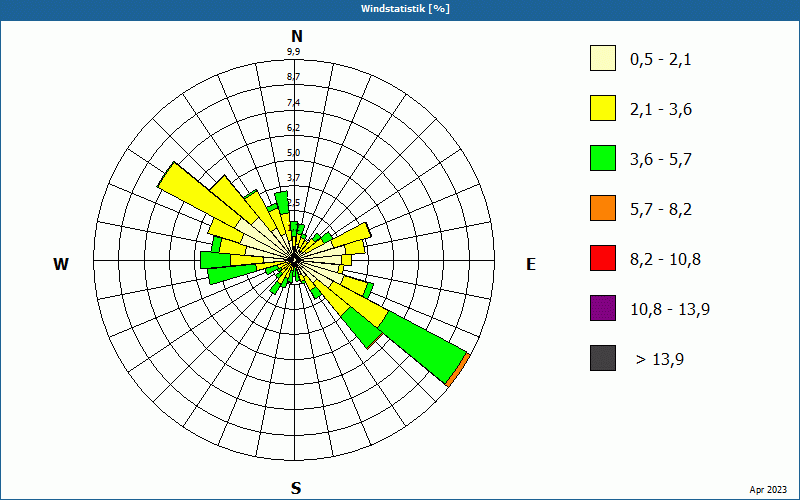Click the '8,7' ring scale value
The width and height of the screenshot is (800, 500).
coord(293,77)
